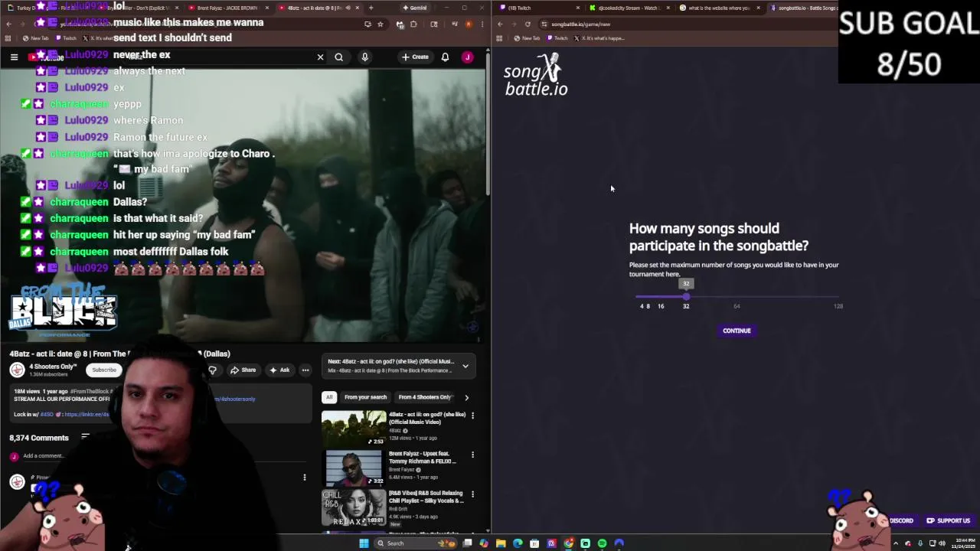Open the Support Us link
The image size is (980, 551).
[948, 520]
